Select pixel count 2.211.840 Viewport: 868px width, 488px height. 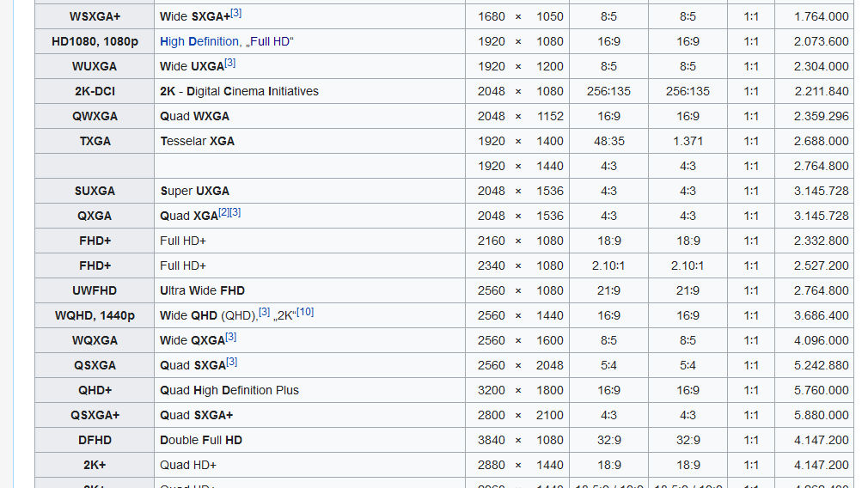click(x=821, y=91)
